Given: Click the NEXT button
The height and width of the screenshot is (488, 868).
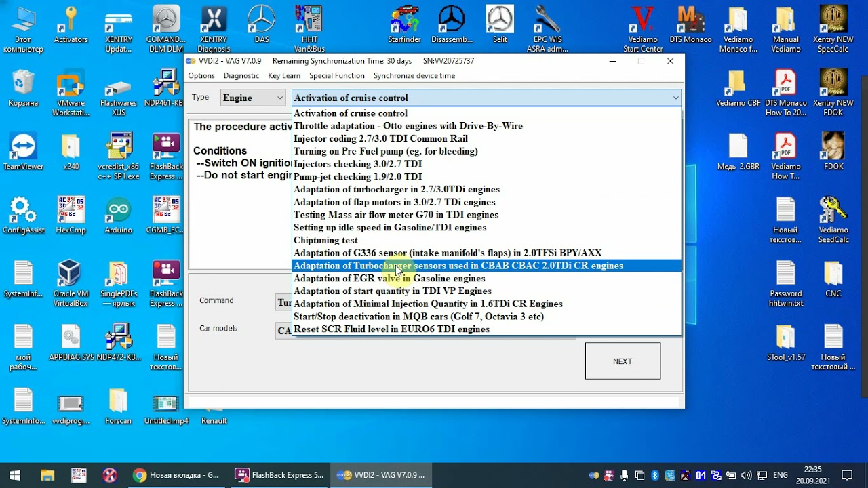Looking at the screenshot, I should tap(623, 361).
